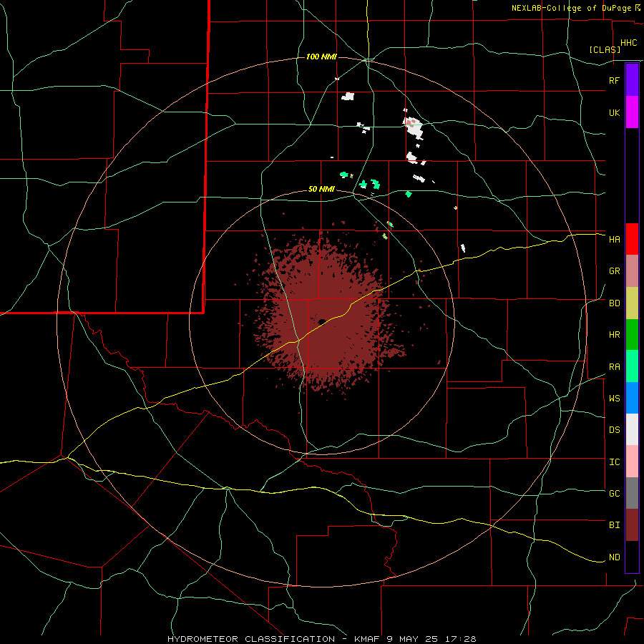Click the HR legend label
This screenshot has height=644, width=644.
click(x=614, y=335)
